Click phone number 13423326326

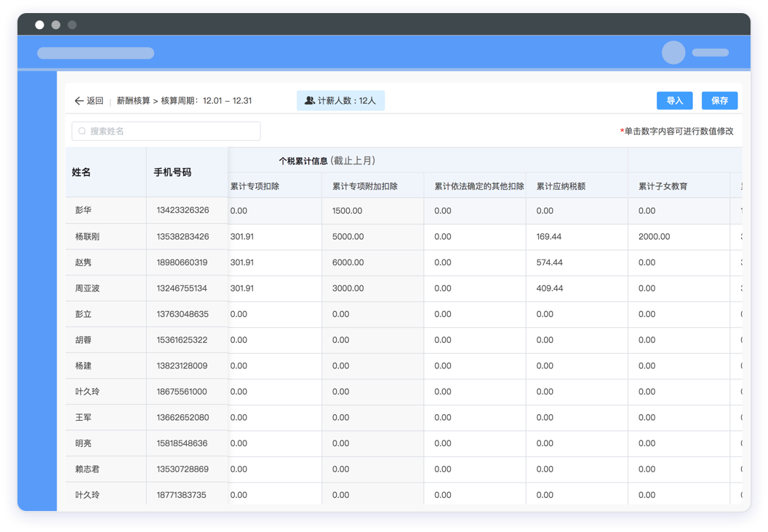[x=183, y=210]
